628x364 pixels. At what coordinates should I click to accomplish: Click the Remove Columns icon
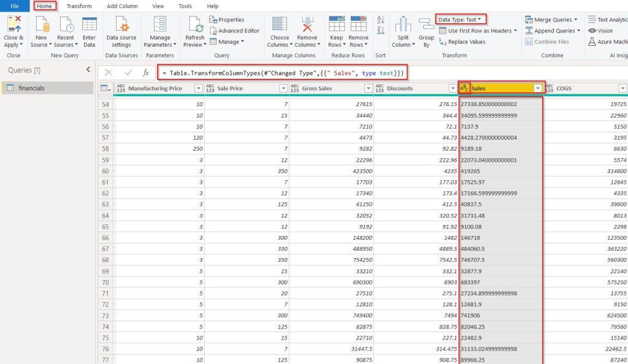tap(307, 24)
